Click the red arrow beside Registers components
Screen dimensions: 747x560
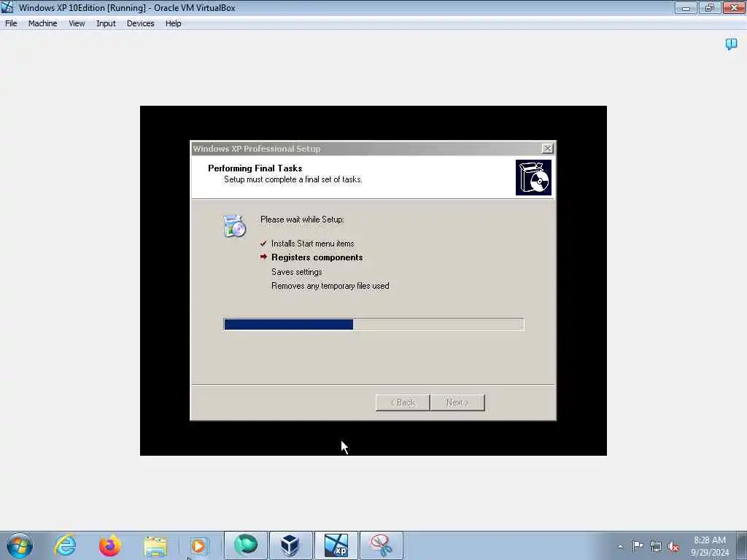point(263,257)
